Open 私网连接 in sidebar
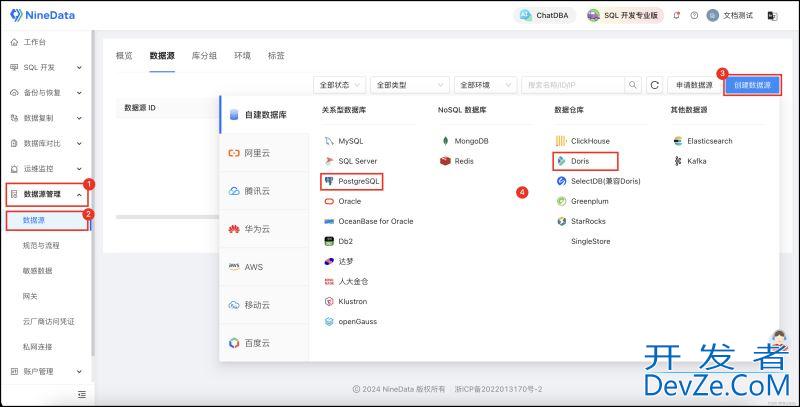 pos(37,347)
